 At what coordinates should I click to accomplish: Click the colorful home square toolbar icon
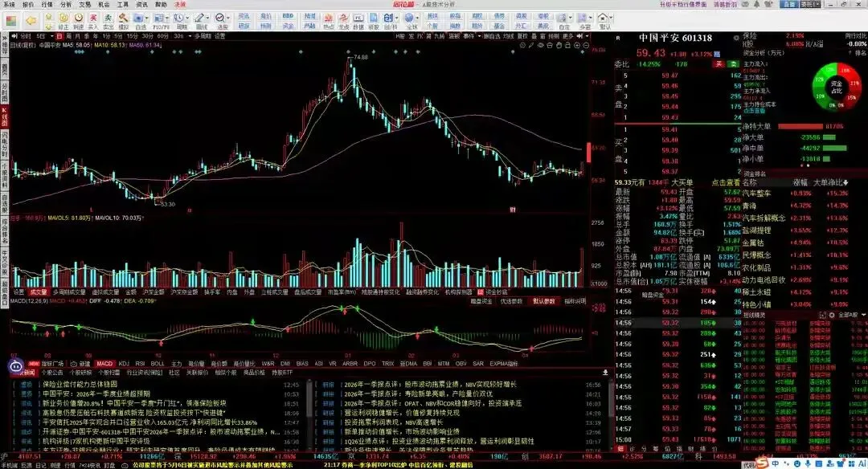pos(11,20)
